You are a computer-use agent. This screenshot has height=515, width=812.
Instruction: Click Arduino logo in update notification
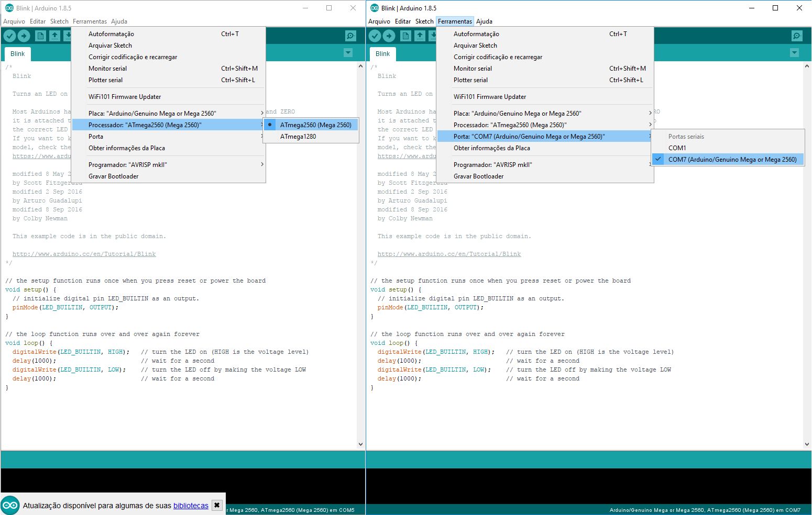tap(10, 505)
